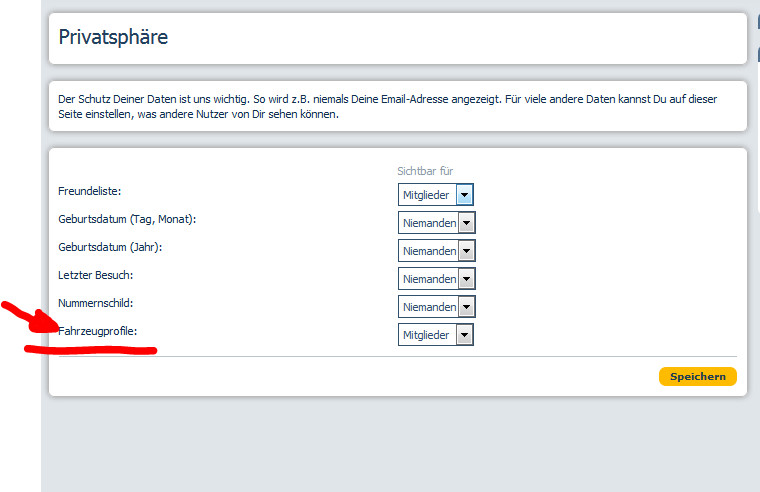
Task: Expand the Geburtsdatum (Jahr) visibility dropdown
Action: click(436, 251)
